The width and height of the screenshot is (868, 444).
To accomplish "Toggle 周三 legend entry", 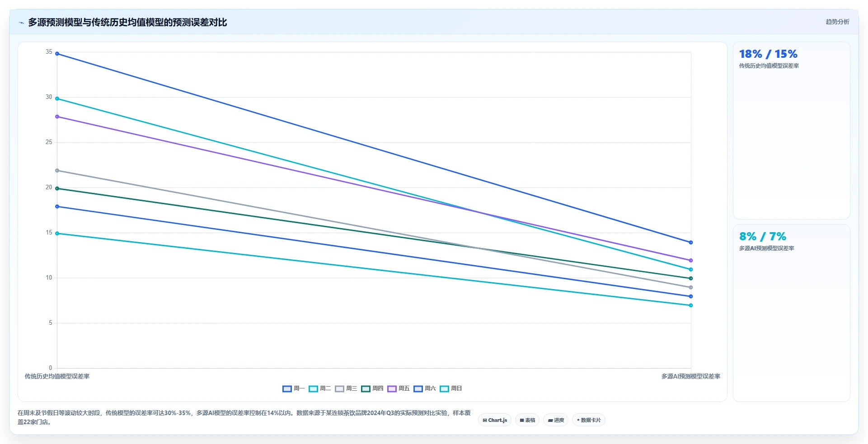I will tap(346, 388).
